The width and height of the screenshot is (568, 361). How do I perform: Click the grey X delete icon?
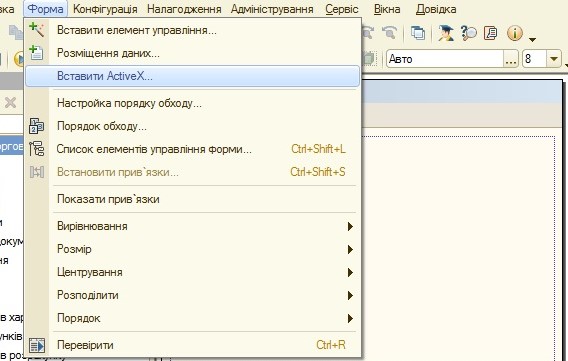(10, 103)
